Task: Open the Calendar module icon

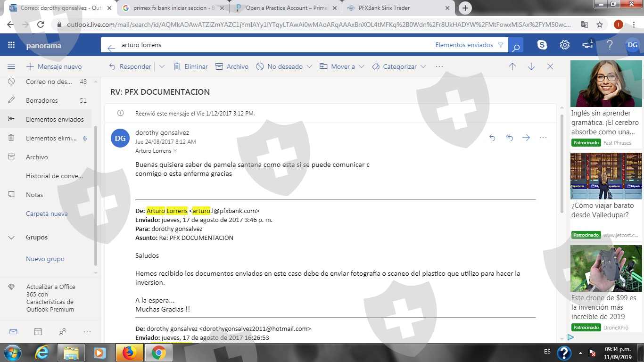Action: tap(38, 332)
